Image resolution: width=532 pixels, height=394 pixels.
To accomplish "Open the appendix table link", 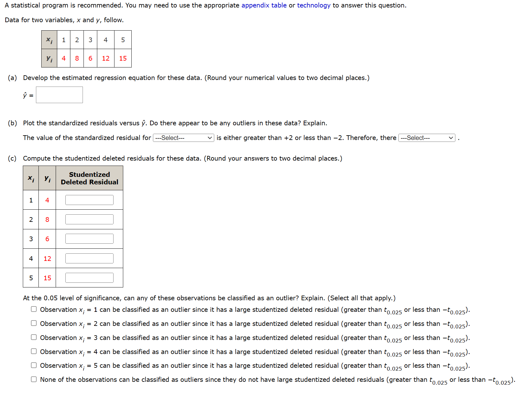I will [x=264, y=5].
